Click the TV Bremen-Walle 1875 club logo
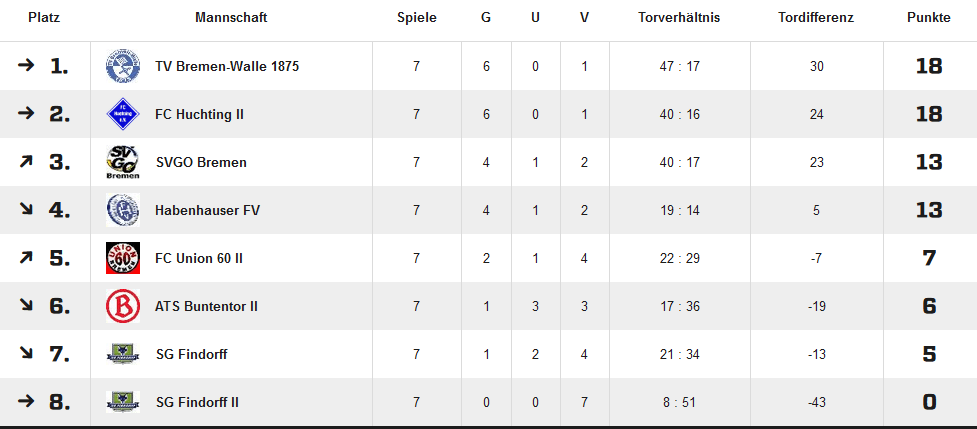 [122, 66]
